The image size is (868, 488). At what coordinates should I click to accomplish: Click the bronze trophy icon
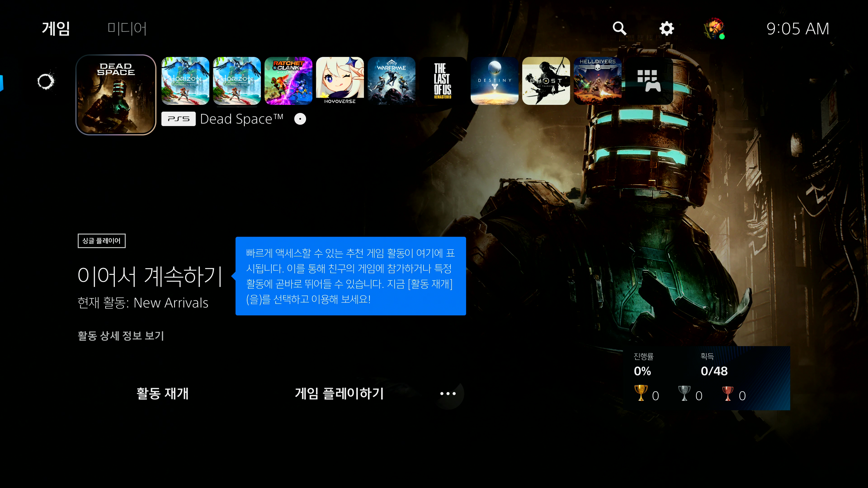tap(727, 393)
